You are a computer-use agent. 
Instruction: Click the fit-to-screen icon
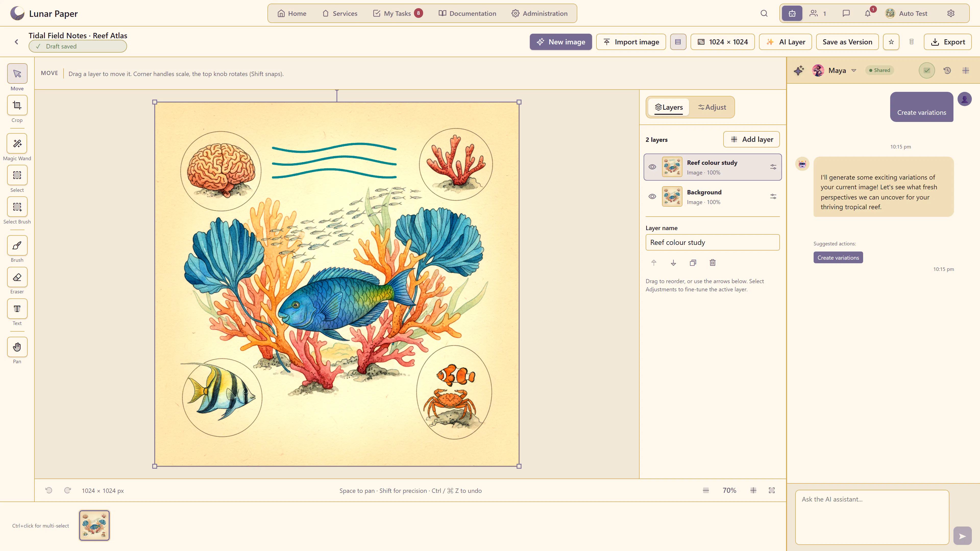[x=771, y=490]
